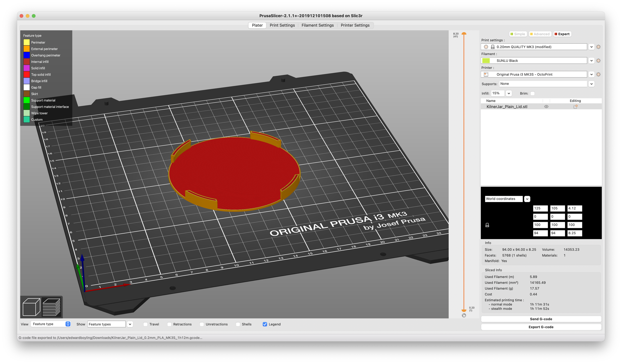Switch to the Print Settings tab
This screenshot has width=622, height=364.
(x=282, y=25)
